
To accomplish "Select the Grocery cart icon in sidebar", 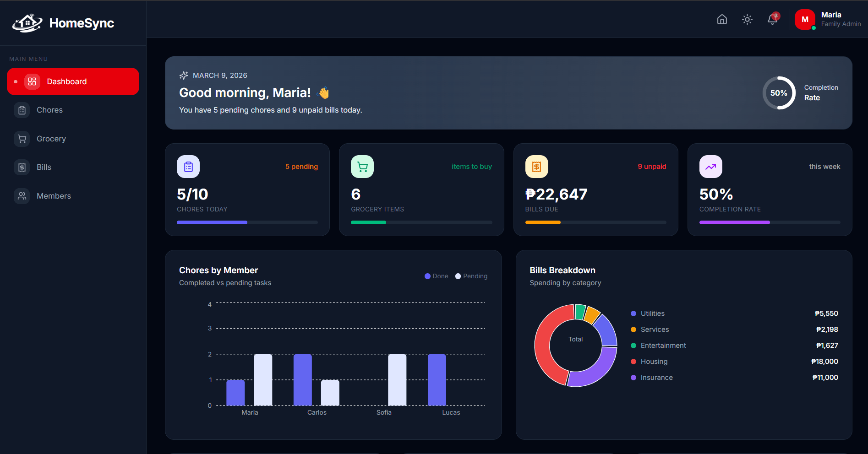I will coord(22,138).
